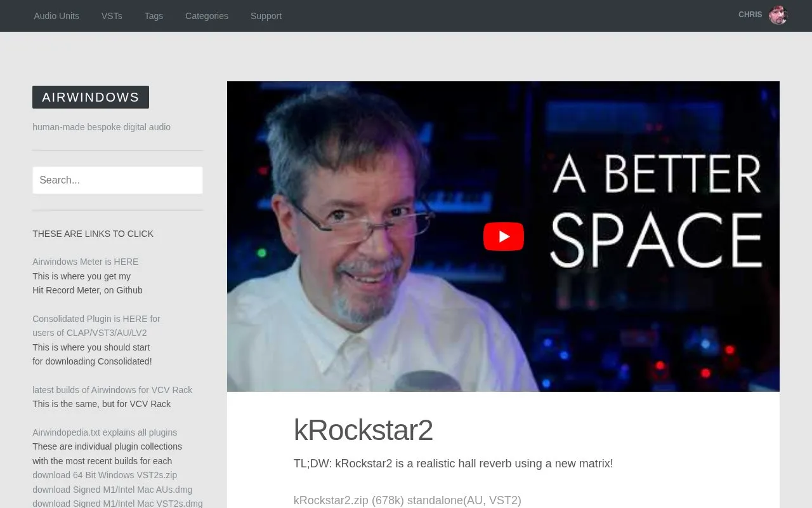
Task: Download Signed M1/Intel Mac VST2s.dmg
Action: (x=117, y=503)
